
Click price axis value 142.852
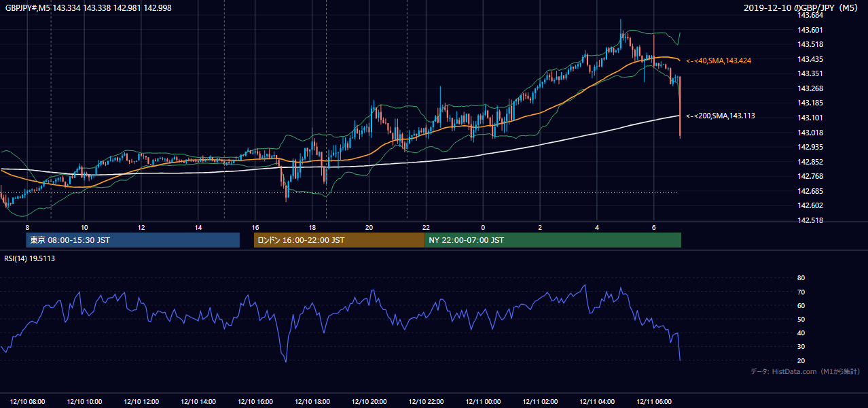(810, 162)
